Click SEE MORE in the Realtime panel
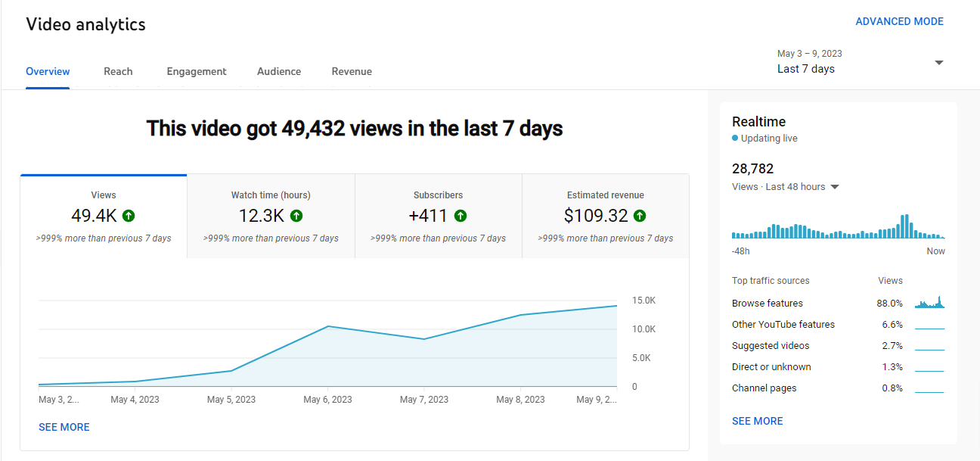Screen dimensions: 980x461 coord(757,421)
